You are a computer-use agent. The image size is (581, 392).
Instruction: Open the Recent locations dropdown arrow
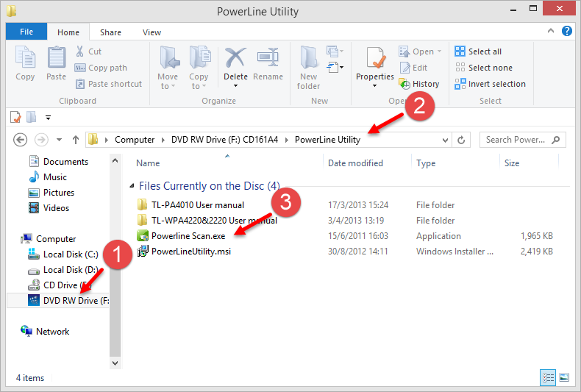pos(59,140)
